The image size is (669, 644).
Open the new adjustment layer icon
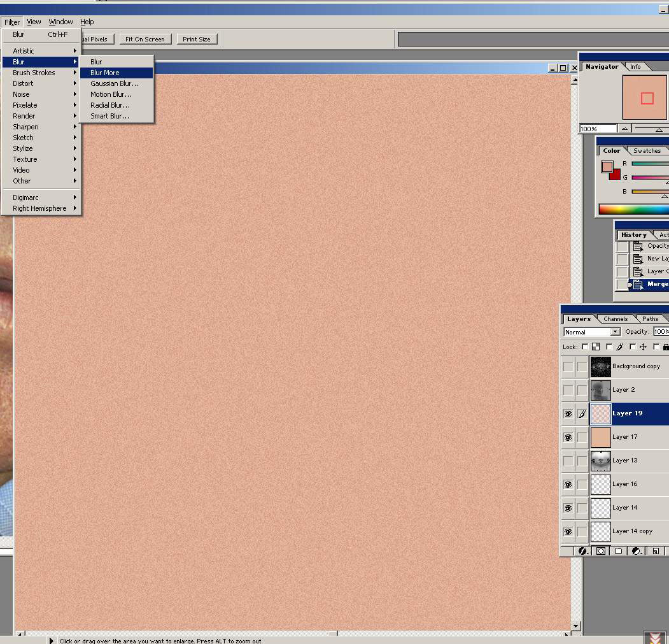636,551
